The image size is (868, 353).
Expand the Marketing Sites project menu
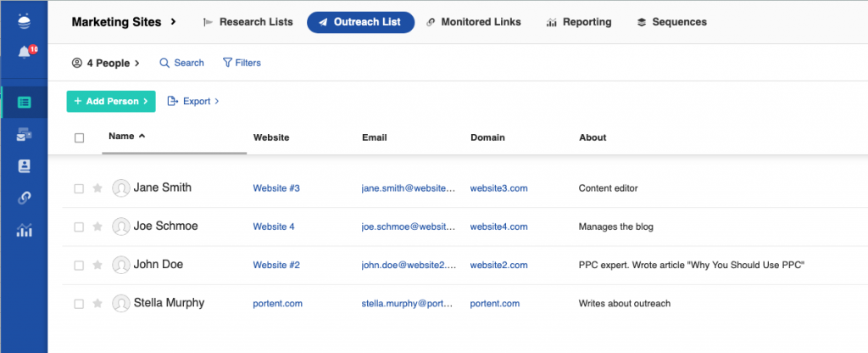(124, 22)
